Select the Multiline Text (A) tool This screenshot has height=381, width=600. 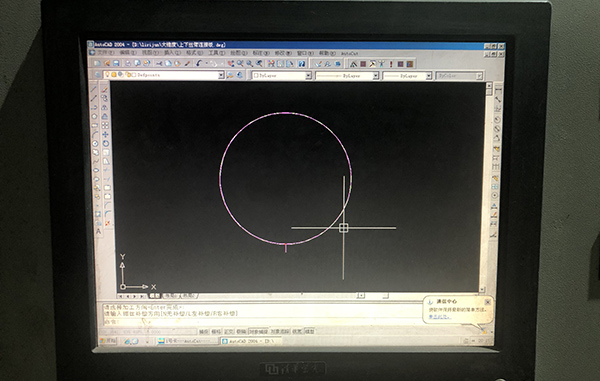pos(98,231)
